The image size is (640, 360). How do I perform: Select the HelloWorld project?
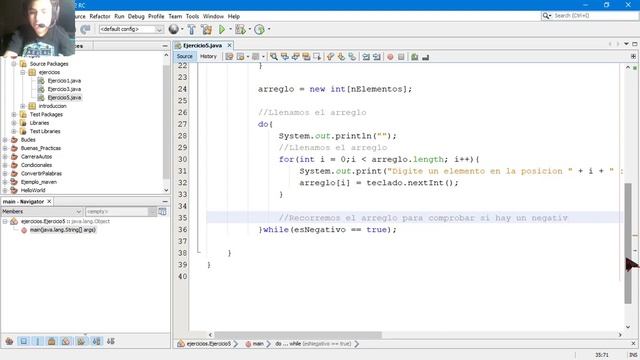tap(33, 191)
